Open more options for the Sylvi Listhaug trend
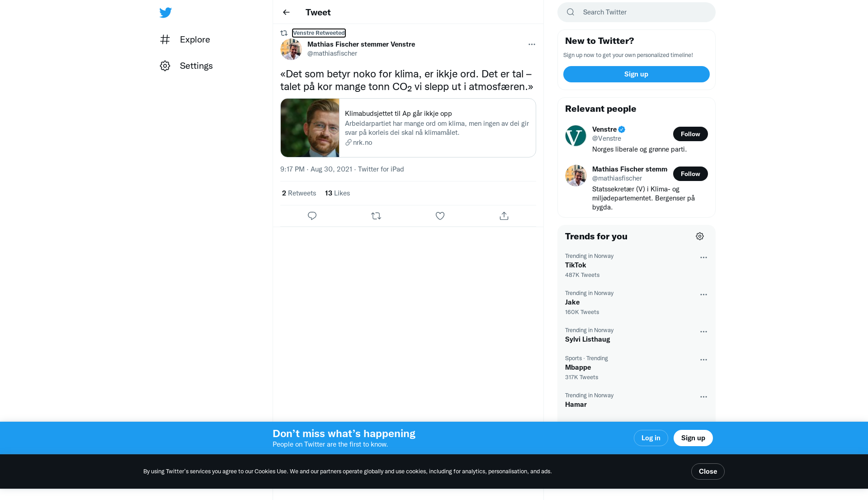 pos(703,332)
